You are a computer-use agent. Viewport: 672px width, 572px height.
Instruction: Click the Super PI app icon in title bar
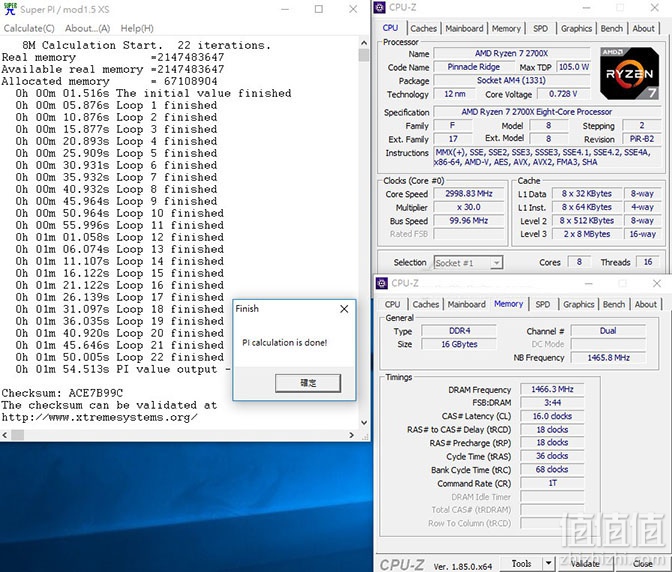9,9
